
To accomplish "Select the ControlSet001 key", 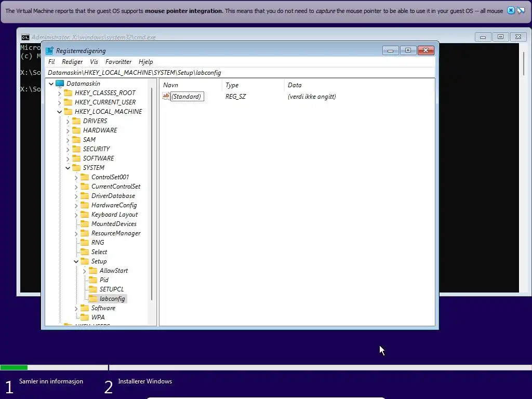I will click(110, 177).
